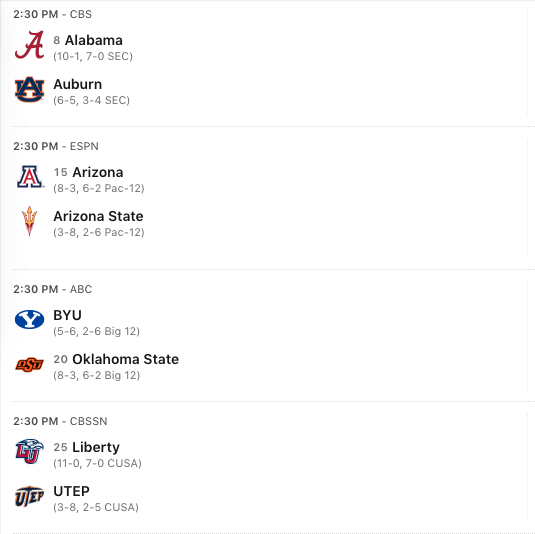This screenshot has width=535, height=534.
Task: Click the Auburn AU logo
Action: click(x=29, y=89)
